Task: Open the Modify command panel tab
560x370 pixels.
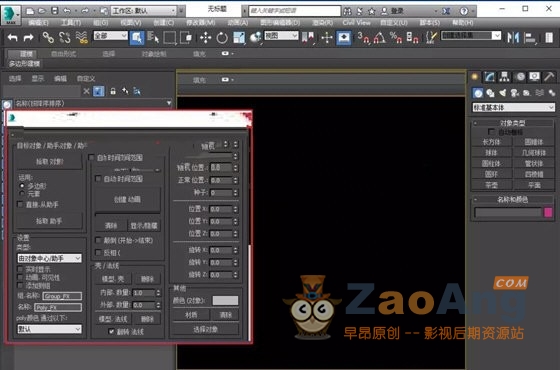Action: tap(489, 76)
